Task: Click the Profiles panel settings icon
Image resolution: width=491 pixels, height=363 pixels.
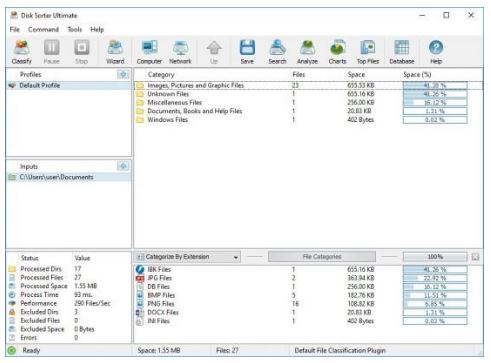Action: pyautogui.click(x=123, y=74)
